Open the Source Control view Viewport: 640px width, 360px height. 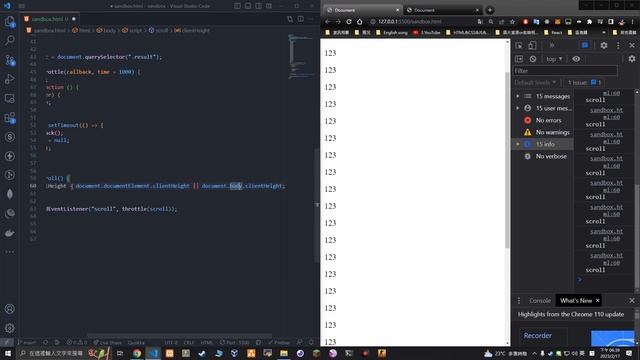pyautogui.click(x=9, y=60)
